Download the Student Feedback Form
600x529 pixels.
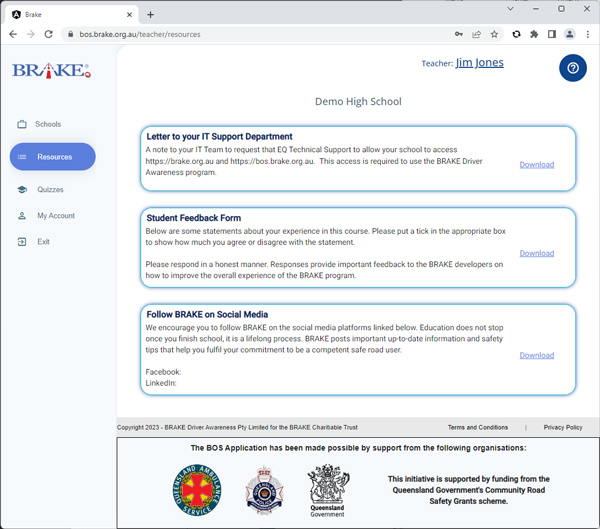536,253
